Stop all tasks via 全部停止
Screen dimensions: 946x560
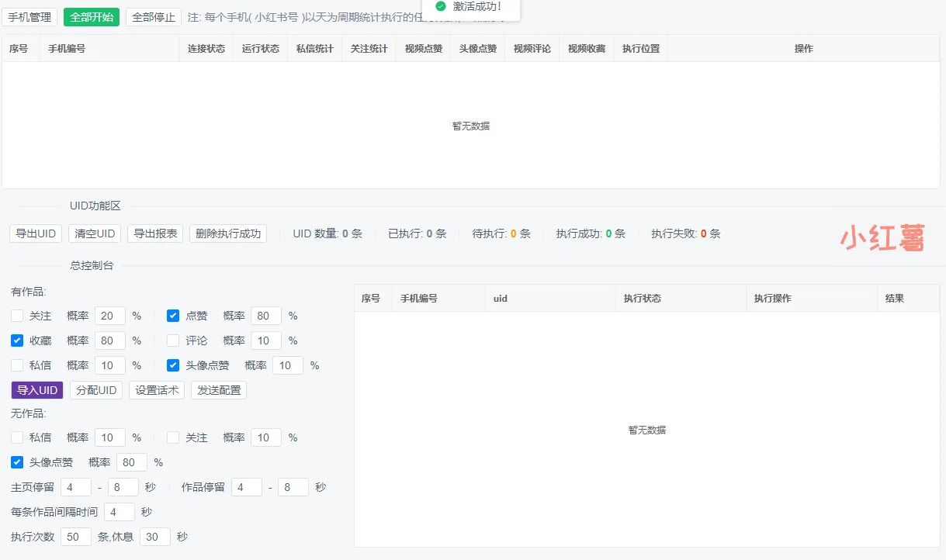point(154,17)
